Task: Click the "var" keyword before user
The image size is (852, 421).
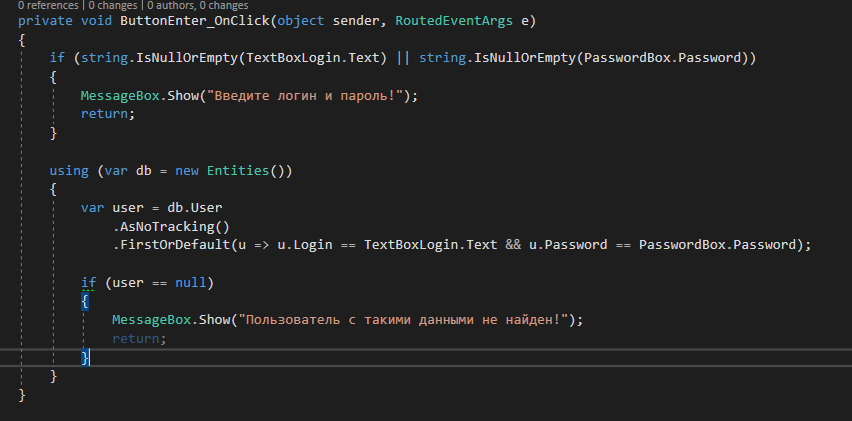Action: (x=92, y=208)
